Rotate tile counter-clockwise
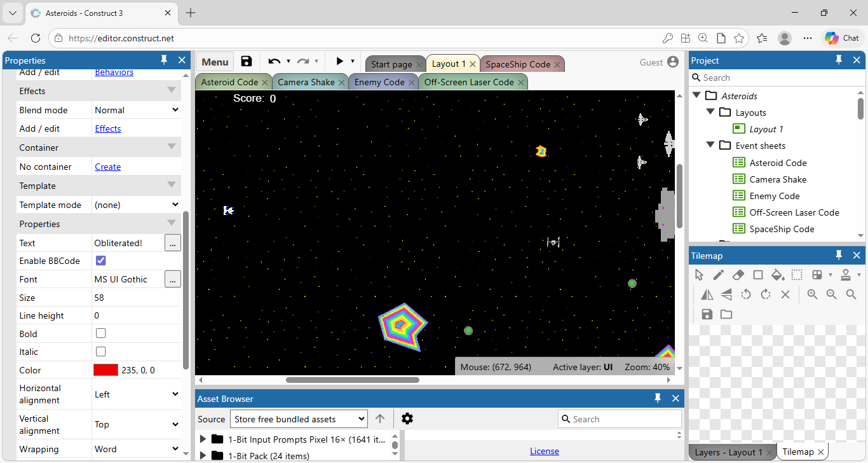 tap(746, 294)
